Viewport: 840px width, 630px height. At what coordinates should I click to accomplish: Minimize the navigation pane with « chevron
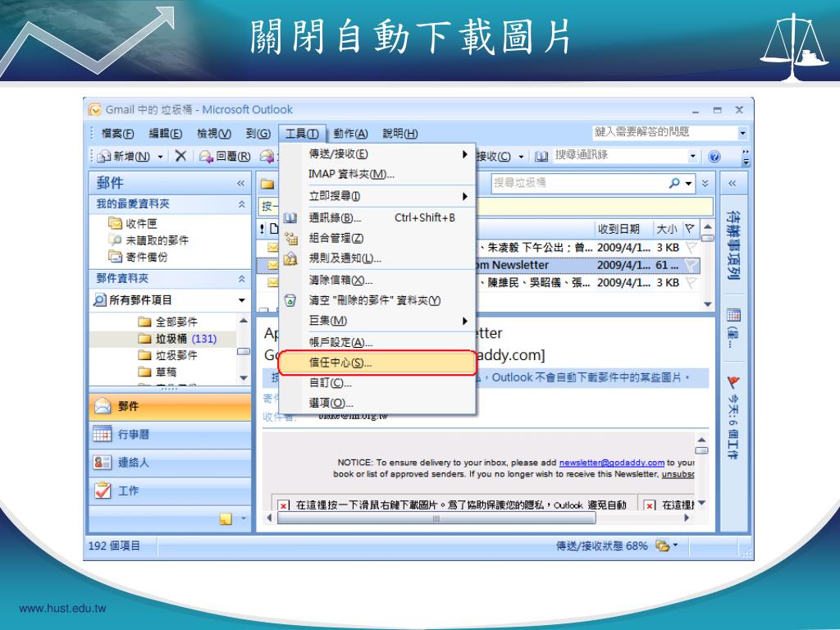click(240, 183)
